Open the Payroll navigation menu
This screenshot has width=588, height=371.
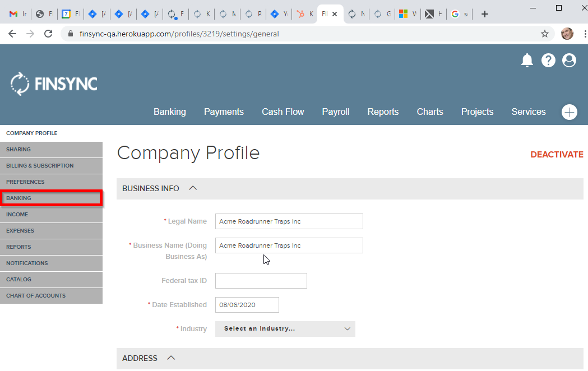tap(335, 112)
